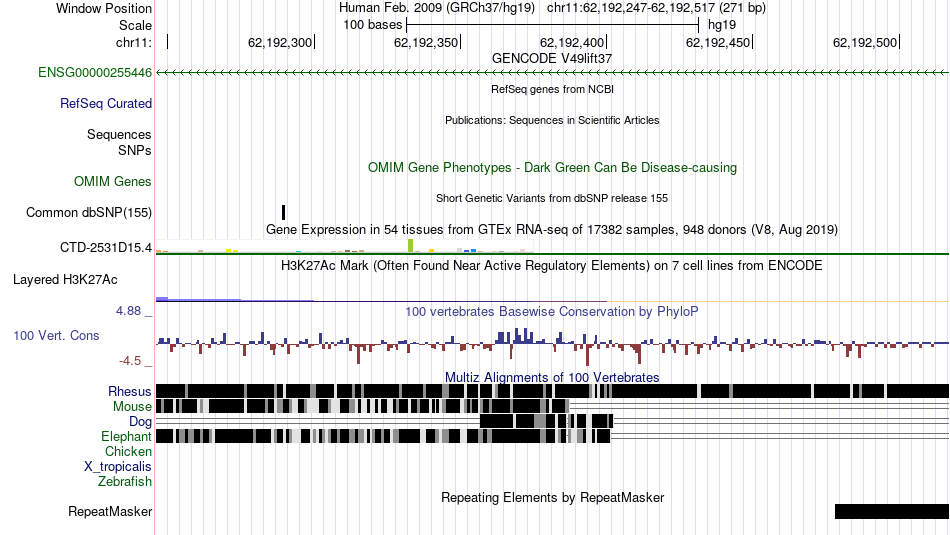The height and width of the screenshot is (535, 950).
Task: Click the Rhesus alignment row label
Action: click(x=130, y=391)
